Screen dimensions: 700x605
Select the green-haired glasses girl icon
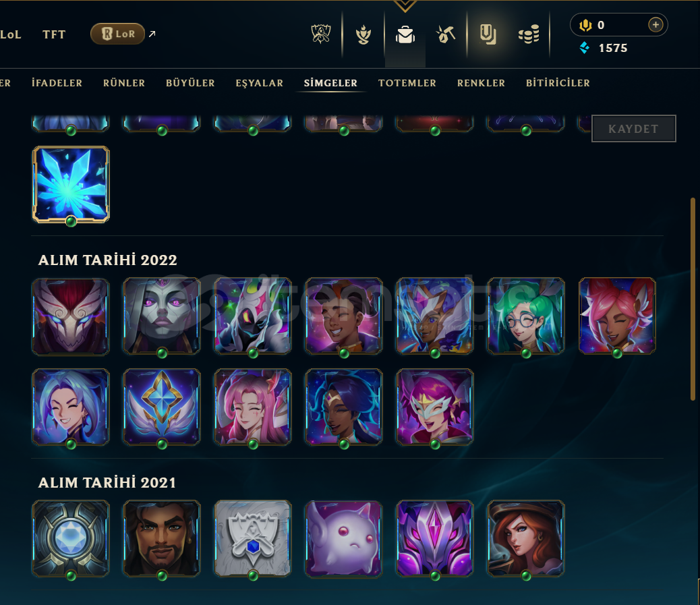[526, 316]
